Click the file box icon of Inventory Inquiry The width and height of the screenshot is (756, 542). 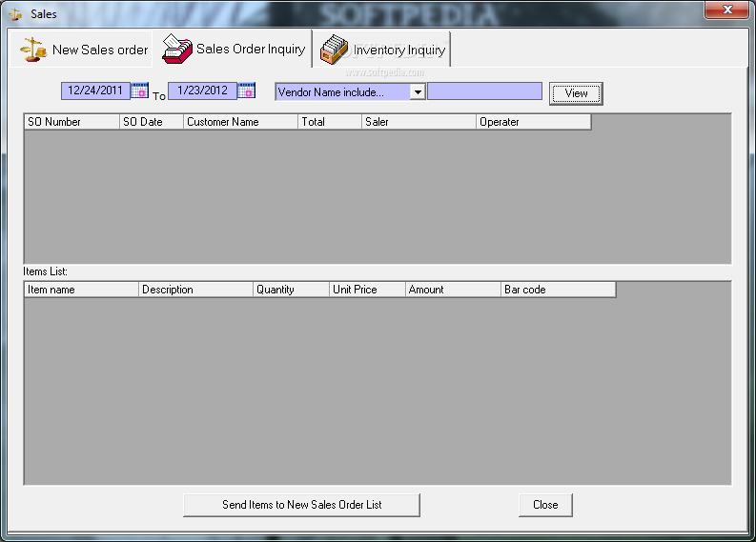[x=334, y=50]
